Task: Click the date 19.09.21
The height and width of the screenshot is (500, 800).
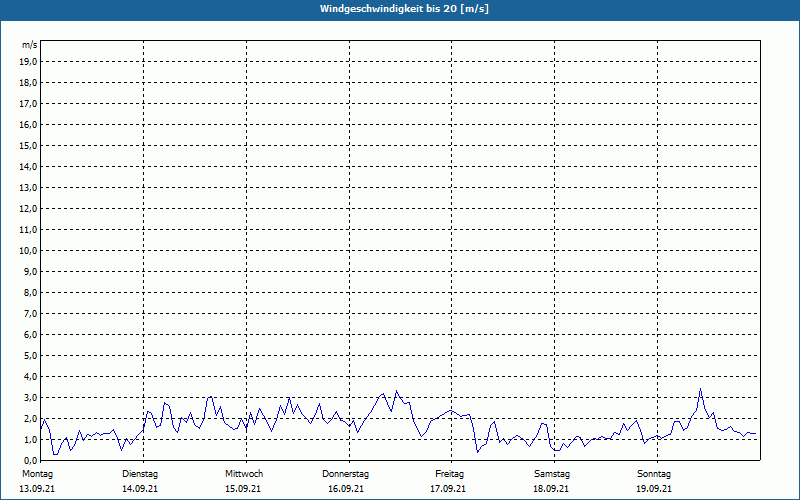Action: click(654, 489)
